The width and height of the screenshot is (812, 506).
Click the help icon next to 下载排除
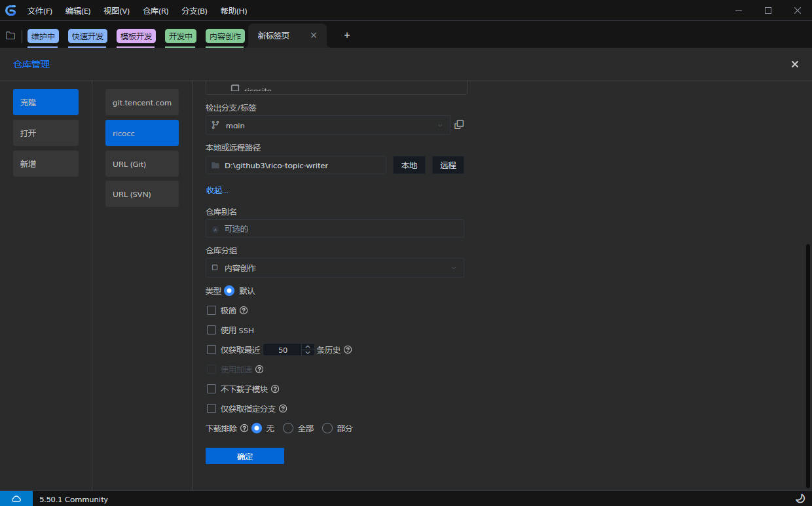[x=244, y=428]
